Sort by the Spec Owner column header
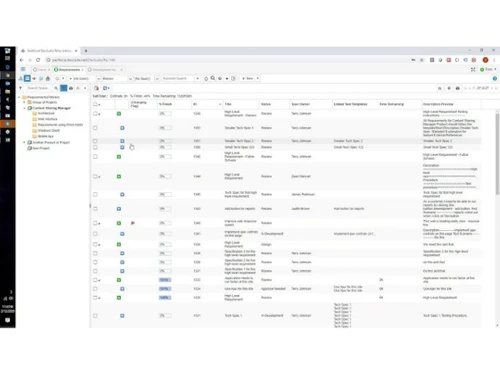 coord(301,104)
